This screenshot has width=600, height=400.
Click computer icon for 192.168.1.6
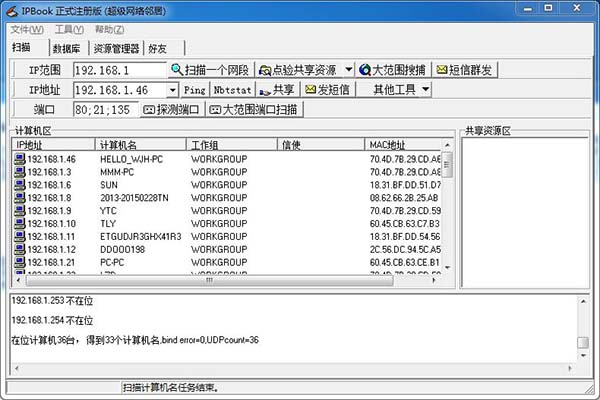tap(20, 185)
